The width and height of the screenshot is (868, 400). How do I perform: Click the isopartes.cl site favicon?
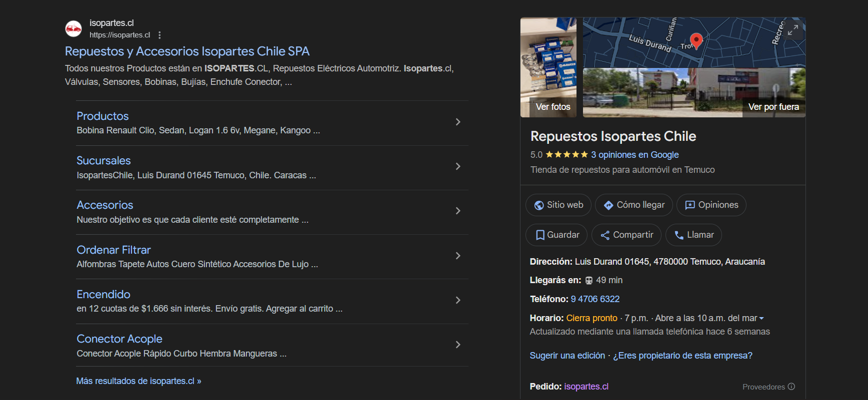tap(73, 29)
